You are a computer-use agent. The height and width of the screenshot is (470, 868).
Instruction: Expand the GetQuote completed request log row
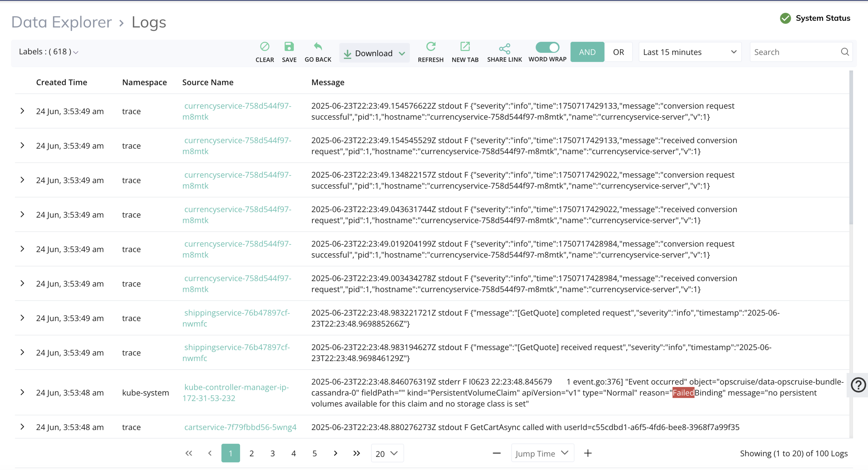click(22, 318)
